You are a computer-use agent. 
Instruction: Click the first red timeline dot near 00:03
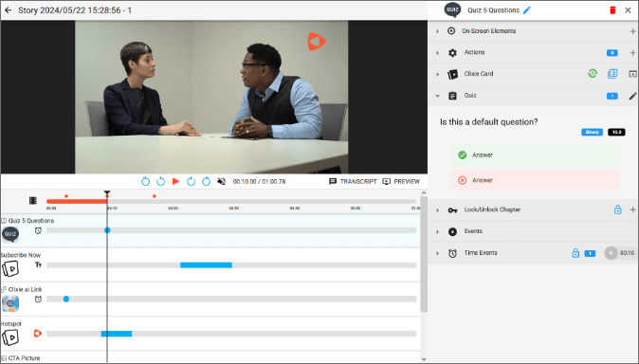pos(66,196)
